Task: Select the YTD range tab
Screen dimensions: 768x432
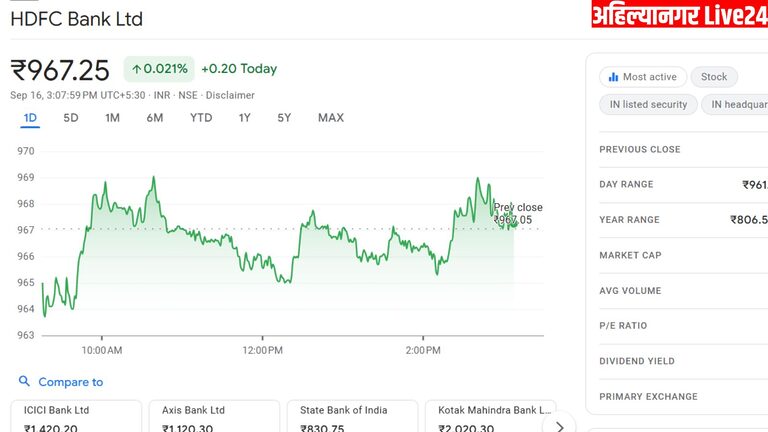Action: pos(201,118)
